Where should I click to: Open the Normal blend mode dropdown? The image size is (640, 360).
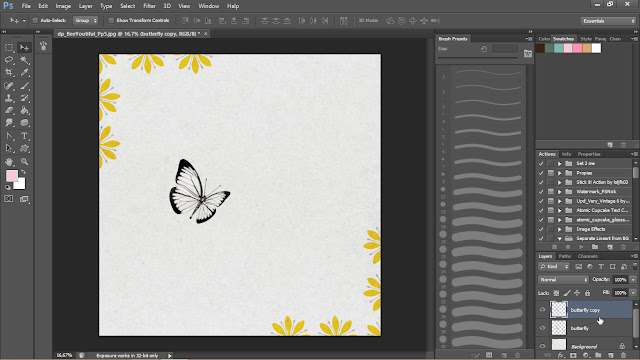563,280
